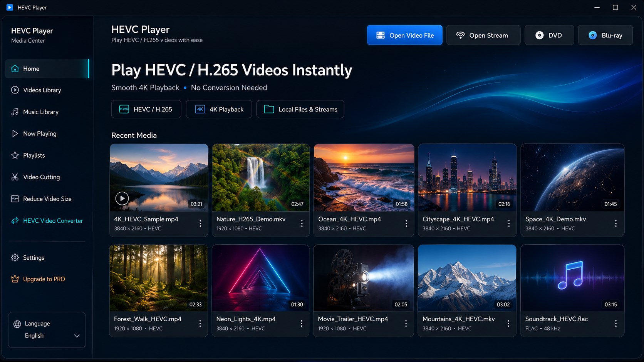Click the Blu-ray button
The image size is (644, 362).
point(605,35)
